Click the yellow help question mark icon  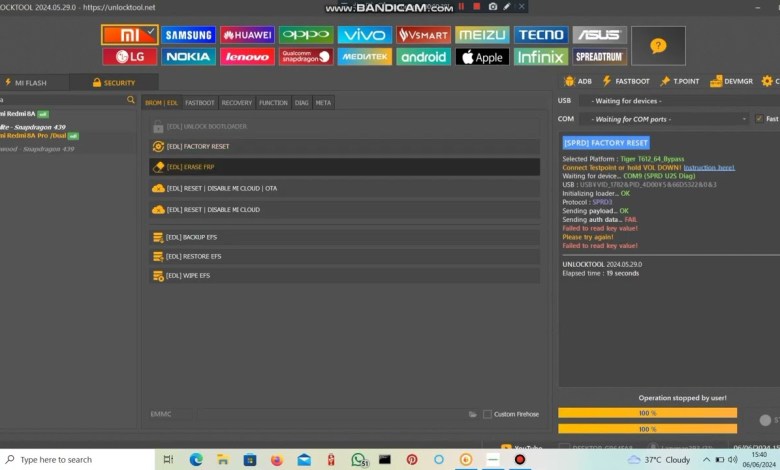coord(658,46)
